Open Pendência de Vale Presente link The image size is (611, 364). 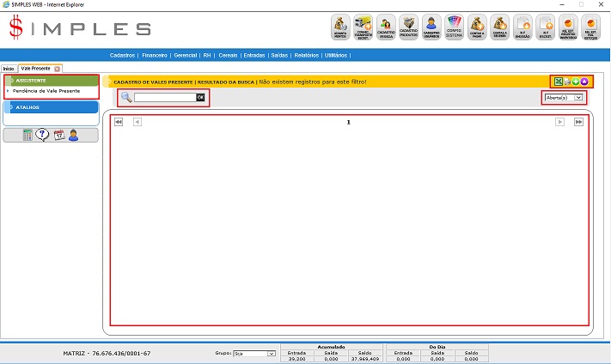(x=46, y=90)
